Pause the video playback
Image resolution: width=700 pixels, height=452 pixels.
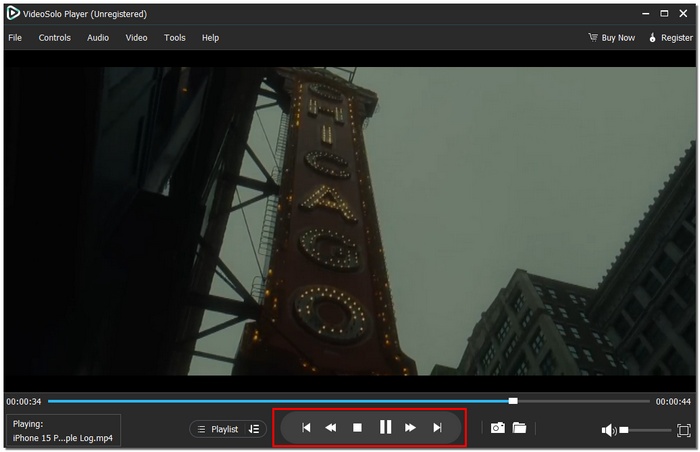[x=385, y=428]
